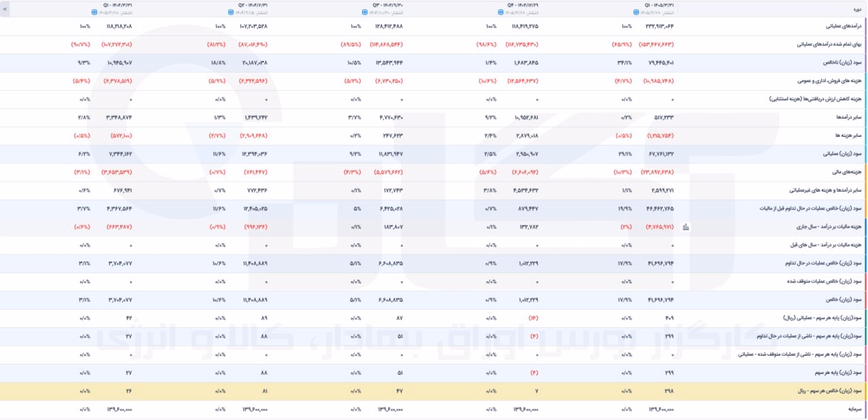Select highlighted سود (زیان) خالص هر سهم - ریال row

click(434, 392)
